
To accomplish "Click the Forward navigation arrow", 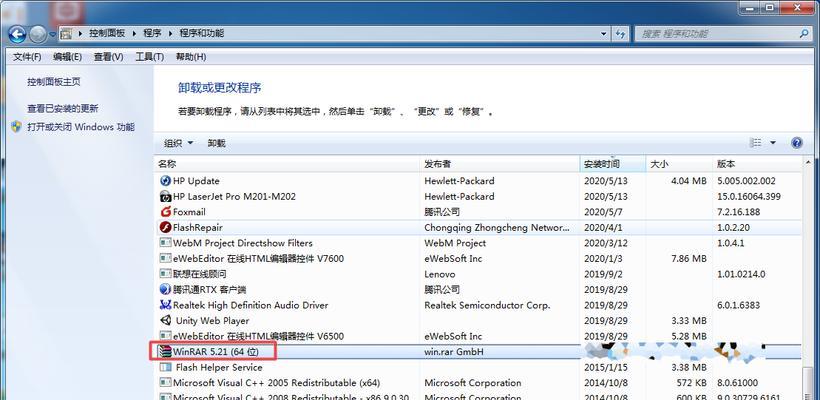I will 38,35.
